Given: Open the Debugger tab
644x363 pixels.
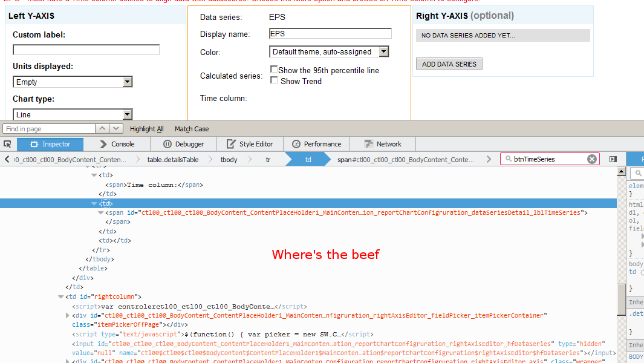Looking at the screenshot, I should (x=184, y=145).
